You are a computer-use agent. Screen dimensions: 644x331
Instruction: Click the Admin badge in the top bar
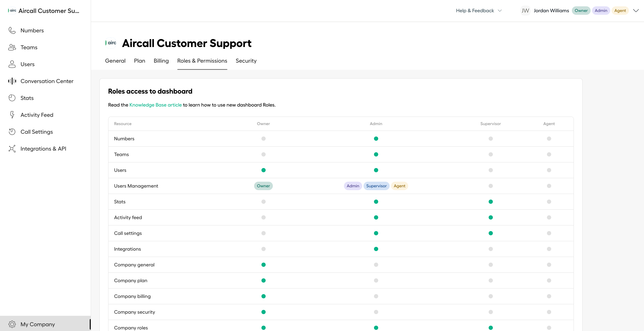point(601,11)
